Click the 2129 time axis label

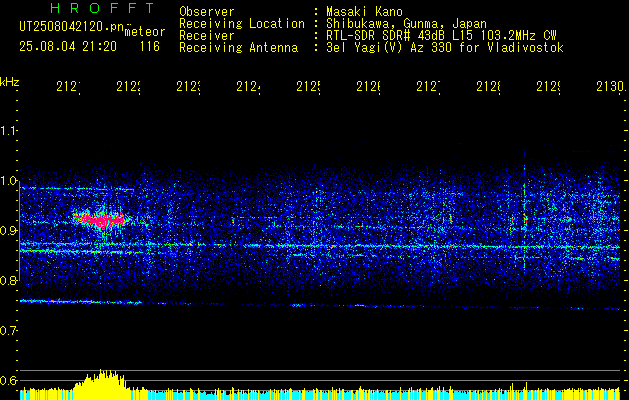click(x=548, y=87)
